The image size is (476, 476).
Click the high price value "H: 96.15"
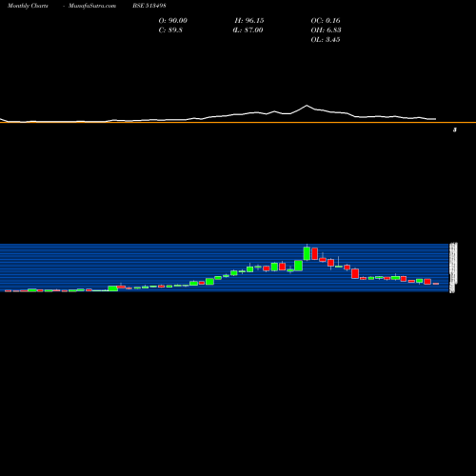tap(249, 20)
